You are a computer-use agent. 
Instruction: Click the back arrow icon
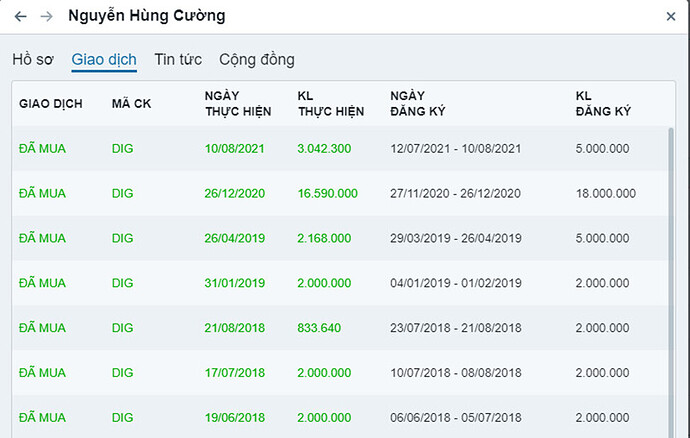[21, 17]
